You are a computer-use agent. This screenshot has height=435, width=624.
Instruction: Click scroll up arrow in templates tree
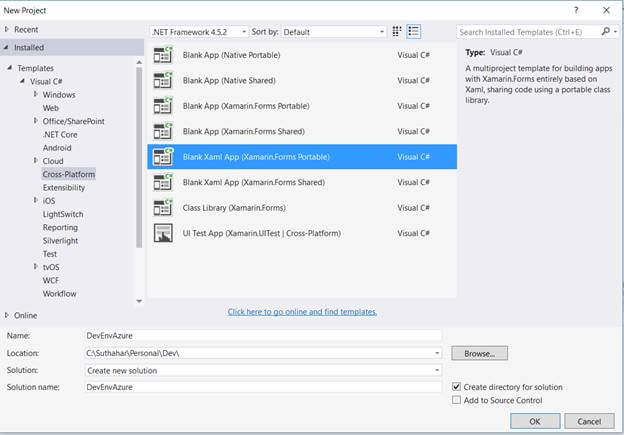139,62
